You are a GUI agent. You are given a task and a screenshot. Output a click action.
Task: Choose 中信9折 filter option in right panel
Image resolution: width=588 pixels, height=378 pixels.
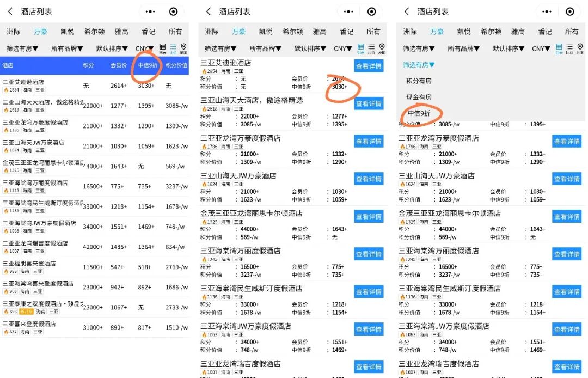pyautogui.click(x=419, y=113)
